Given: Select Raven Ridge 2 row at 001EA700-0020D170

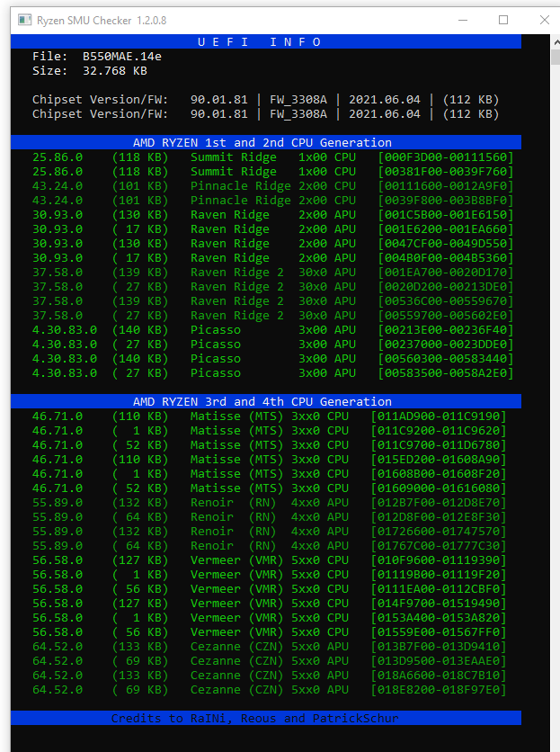Looking at the screenshot, I should 272,273.
